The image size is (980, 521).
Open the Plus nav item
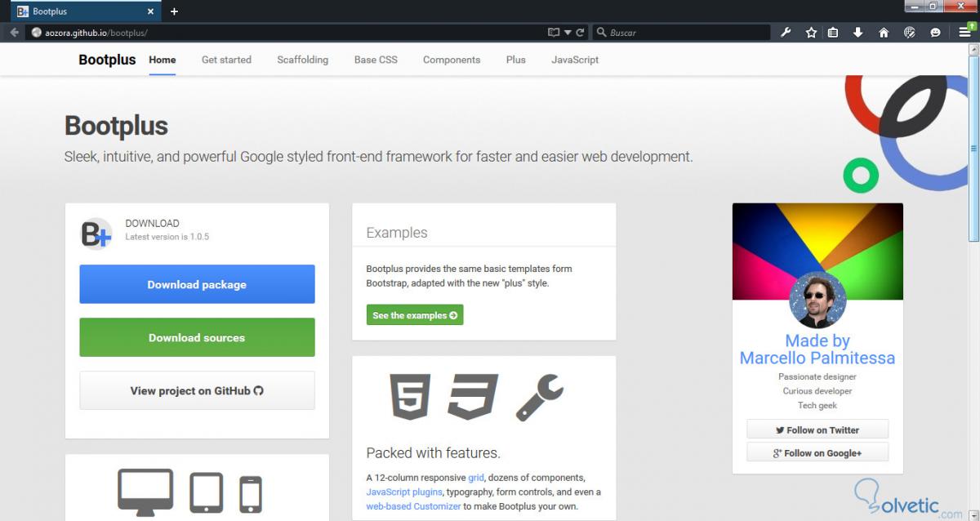(x=515, y=60)
